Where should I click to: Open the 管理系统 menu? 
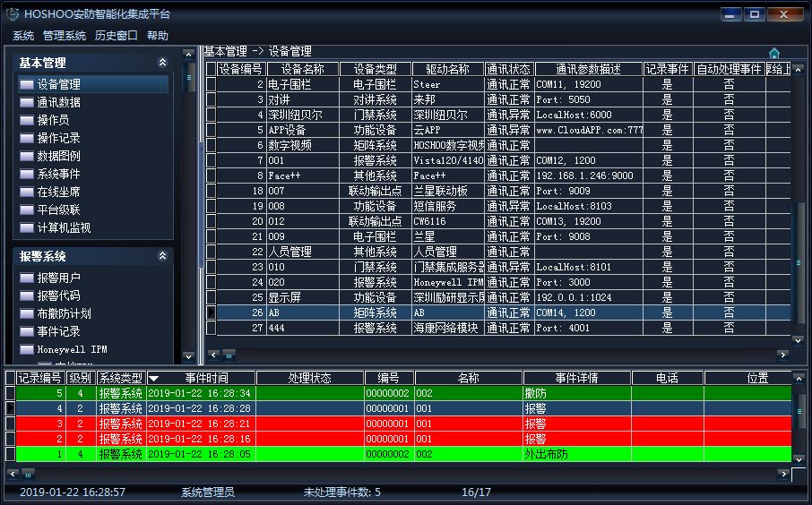pyautogui.click(x=65, y=36)
